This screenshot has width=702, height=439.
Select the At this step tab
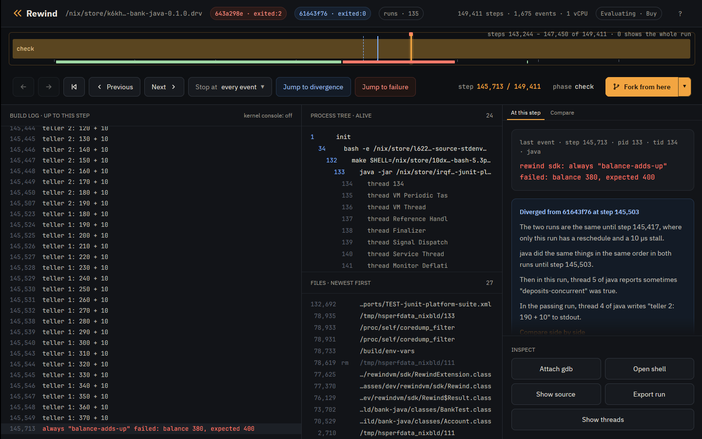coord(526,113)
